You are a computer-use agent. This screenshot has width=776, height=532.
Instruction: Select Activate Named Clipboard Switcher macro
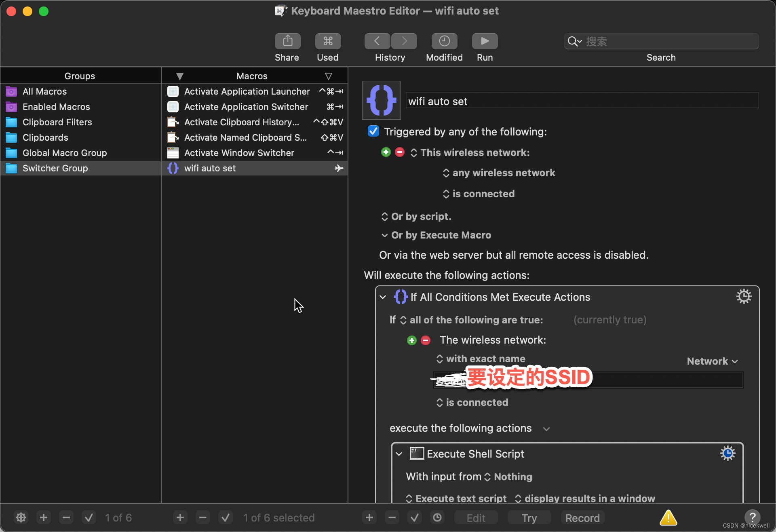[255, 137]
